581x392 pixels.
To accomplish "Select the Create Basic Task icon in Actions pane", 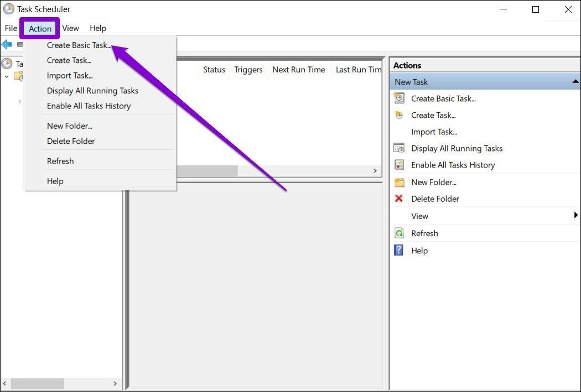I will click(399, 98).
